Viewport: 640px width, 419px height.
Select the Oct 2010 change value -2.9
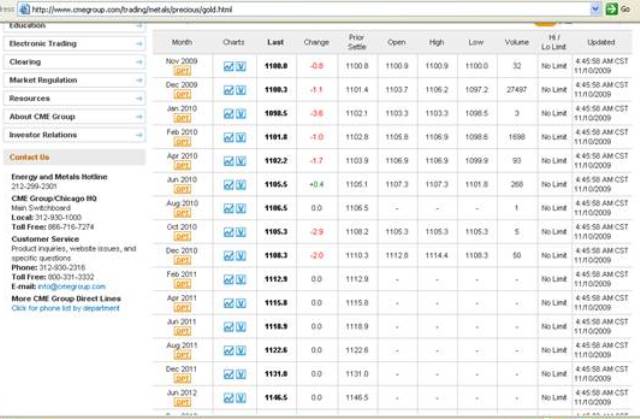click(x=317, y=232)
